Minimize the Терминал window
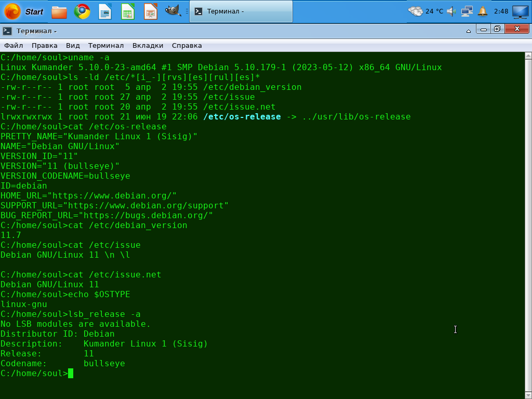 tap(484, 29)
